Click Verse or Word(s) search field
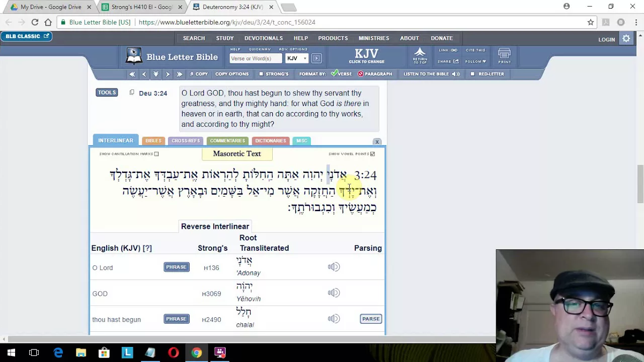The image size is (644, 362). (x=256, y=58)
